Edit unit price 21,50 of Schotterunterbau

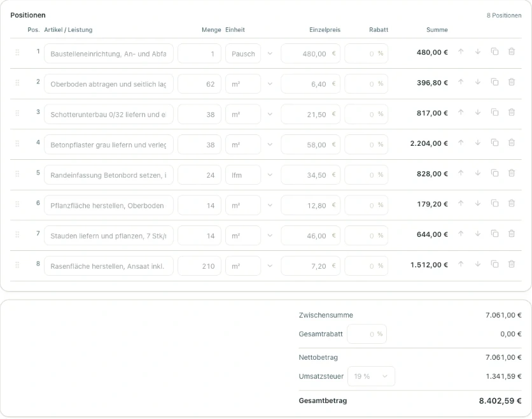click(311, 115)
